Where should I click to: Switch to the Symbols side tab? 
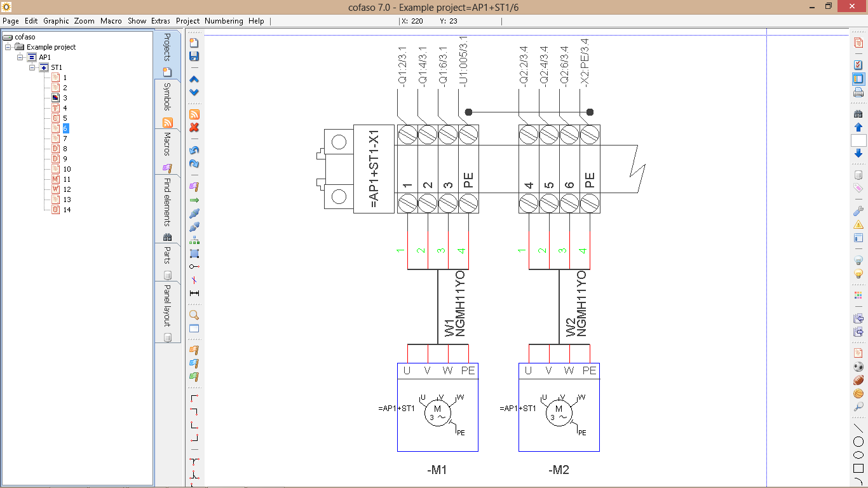point(168,105)
